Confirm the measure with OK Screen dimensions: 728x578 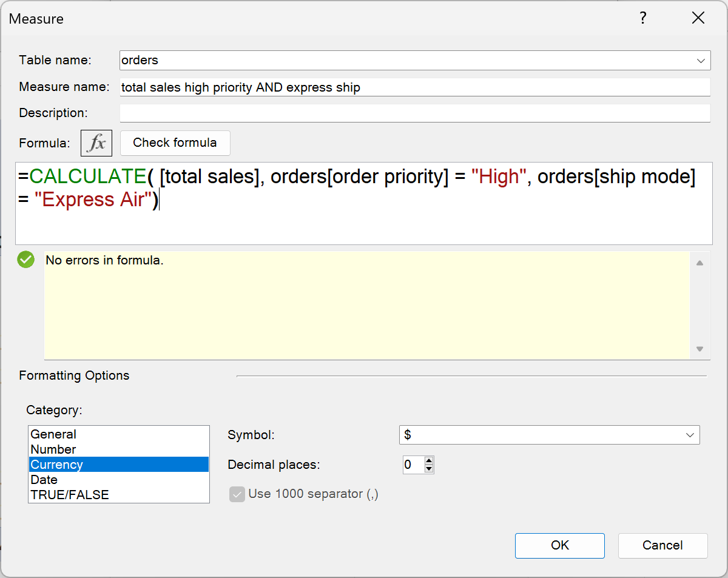[x=559, y=545]
